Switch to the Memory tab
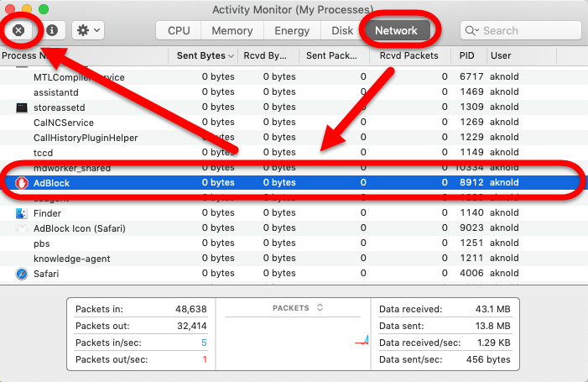Screen dimensions: 588x382 [x=232, y=31]
